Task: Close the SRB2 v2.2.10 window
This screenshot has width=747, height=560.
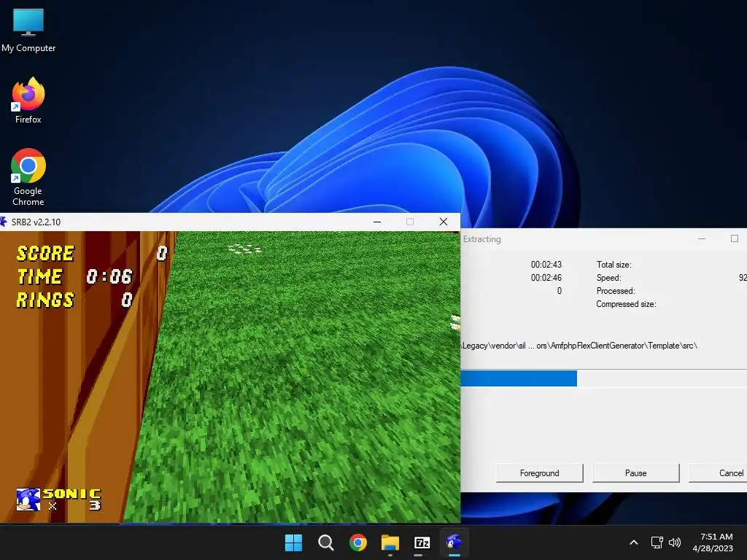Action: (444, 222)
